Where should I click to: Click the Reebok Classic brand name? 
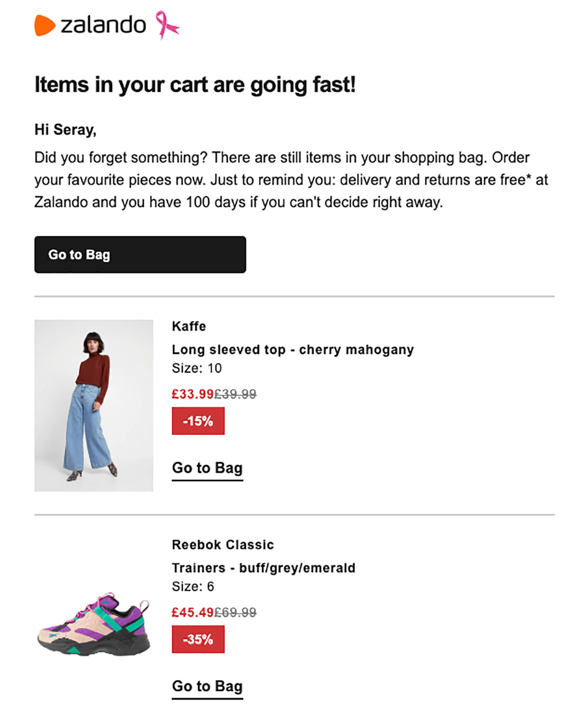222,544
